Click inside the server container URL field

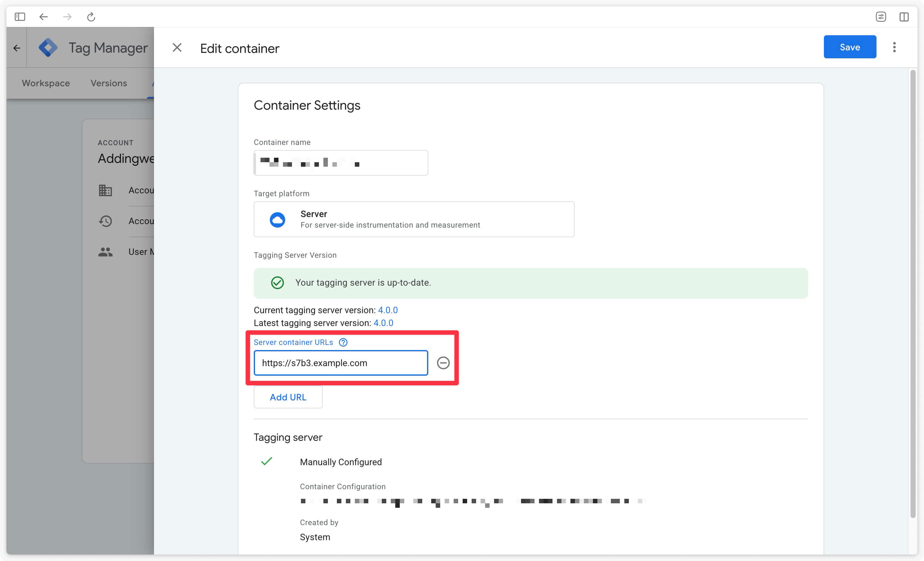tap(340, 362)
